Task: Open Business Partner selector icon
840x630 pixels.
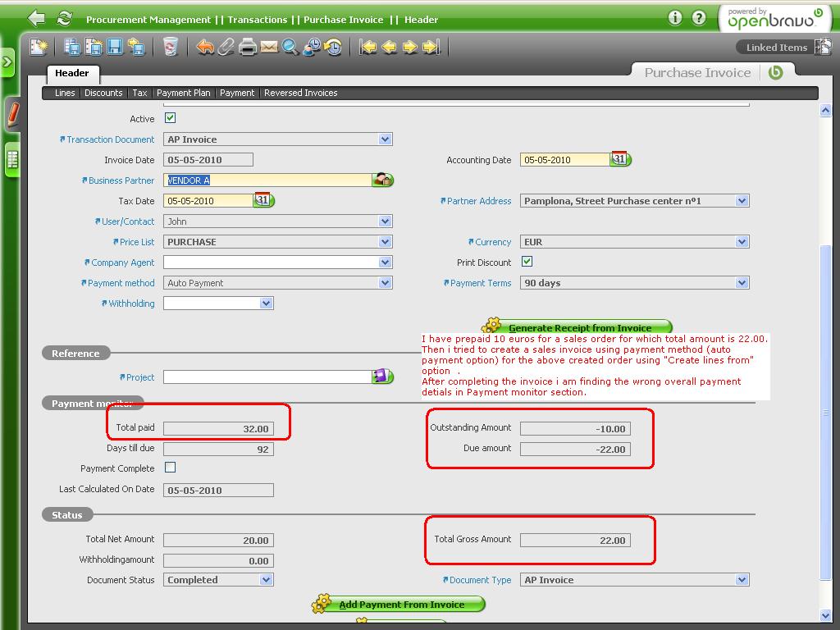Action: (382, 180)
